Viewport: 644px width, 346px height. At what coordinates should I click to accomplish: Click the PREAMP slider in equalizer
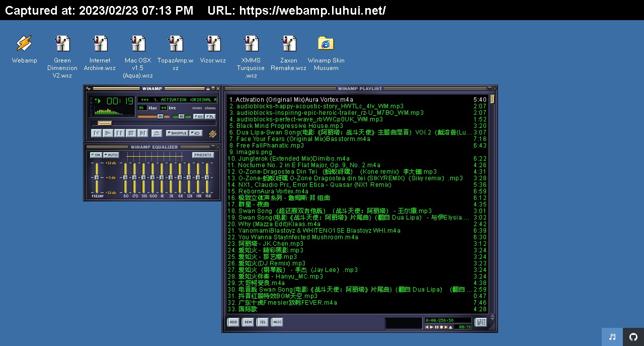coord(97,177)
